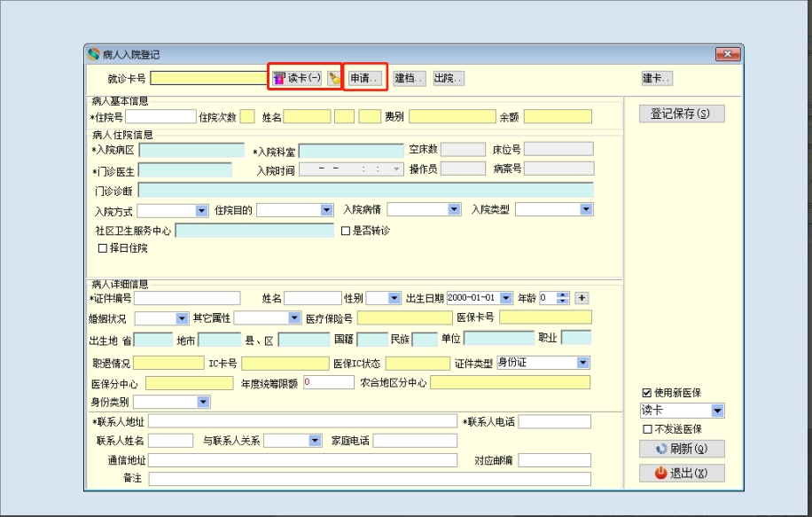Uncheck the 使用新医保 checkbox

coord(647,393)
